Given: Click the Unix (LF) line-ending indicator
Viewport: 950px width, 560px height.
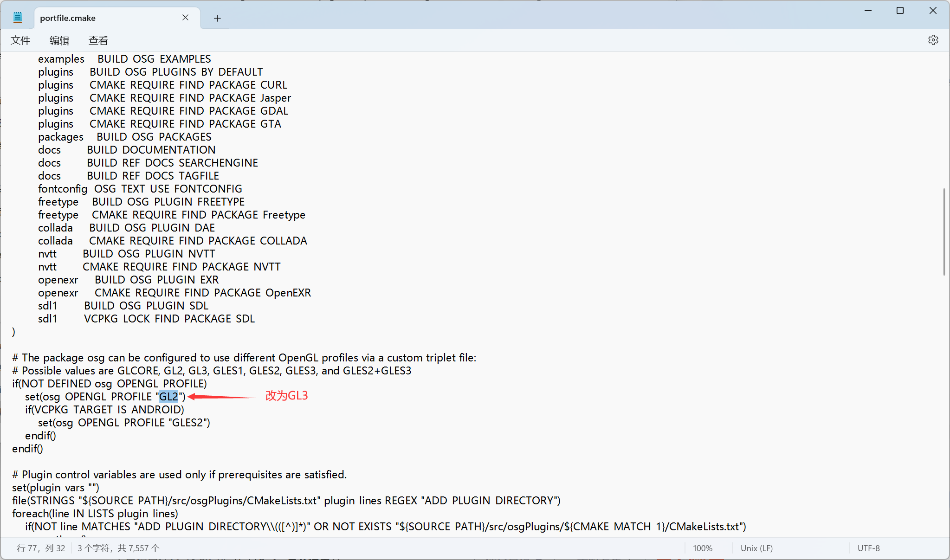Looking at the screenshot, I should [757, 548].
